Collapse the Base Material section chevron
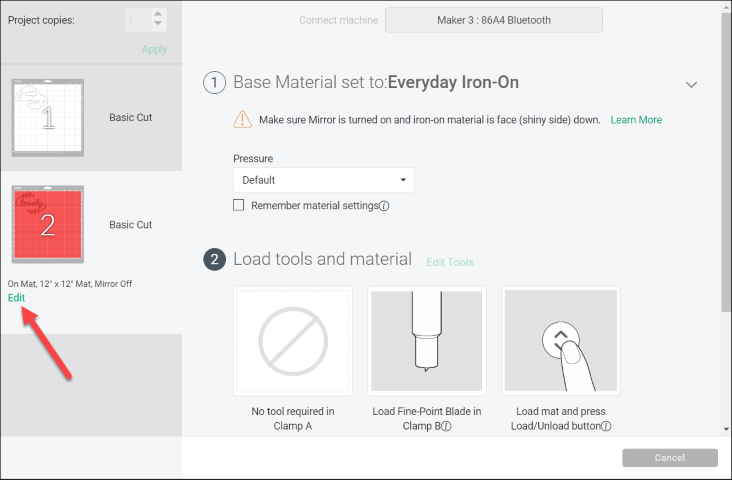This screenshot has width=732, height=480. [x=691, y=85]
